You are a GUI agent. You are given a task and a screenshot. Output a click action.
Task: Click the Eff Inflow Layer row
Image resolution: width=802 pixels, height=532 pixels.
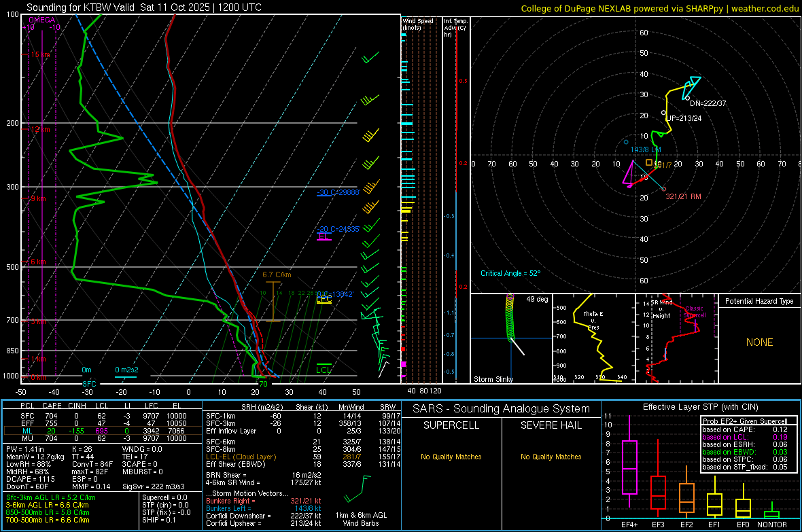click(x=303, y=431)
